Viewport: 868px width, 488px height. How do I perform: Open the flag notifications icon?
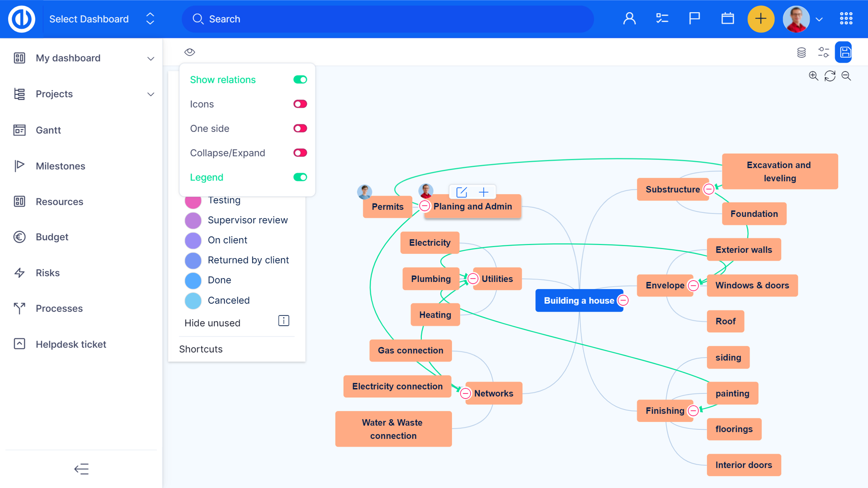694,19
